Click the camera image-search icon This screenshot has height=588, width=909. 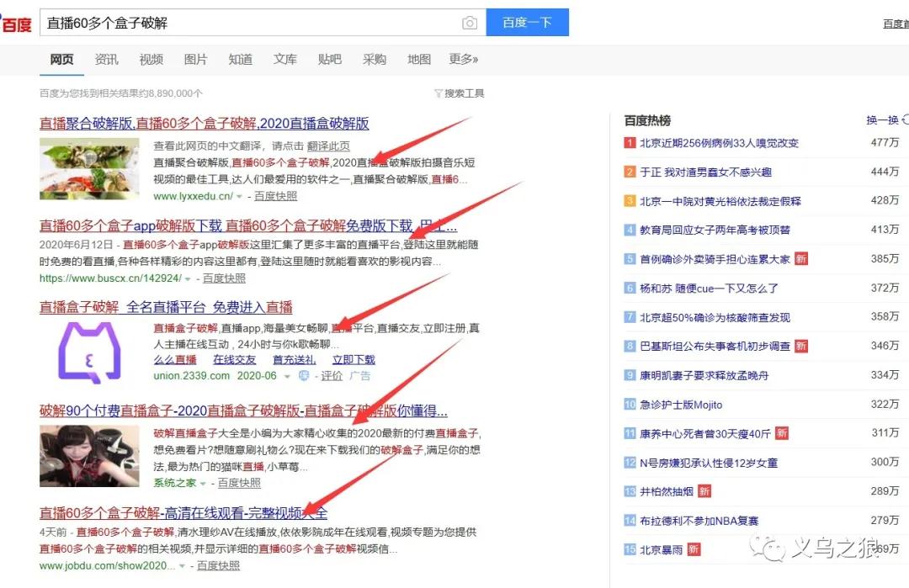click(470, 23)
